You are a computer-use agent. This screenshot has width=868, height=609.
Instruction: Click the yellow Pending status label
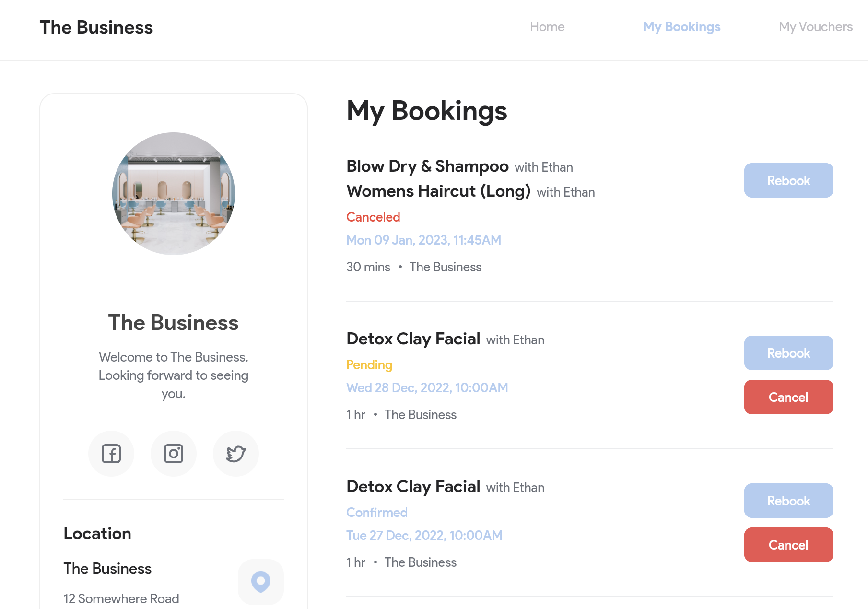point(369,365)
